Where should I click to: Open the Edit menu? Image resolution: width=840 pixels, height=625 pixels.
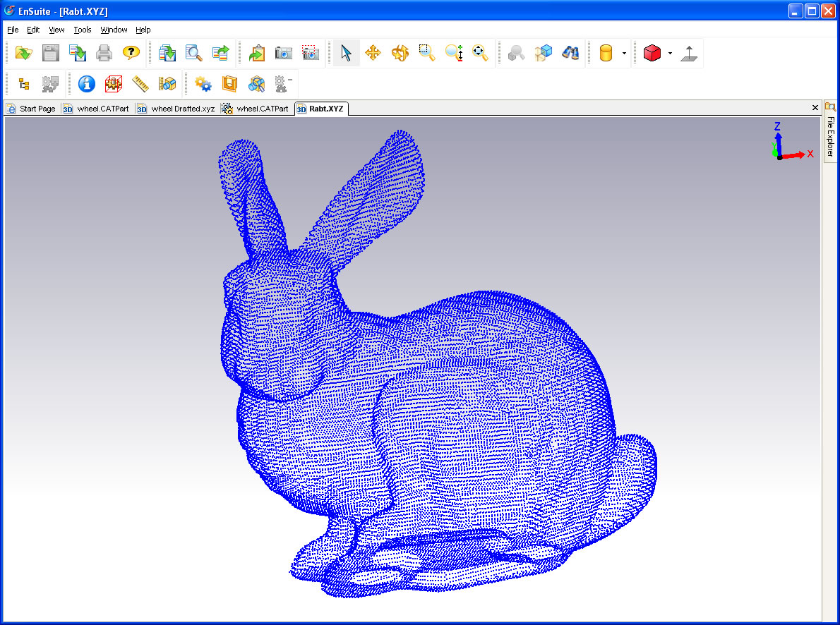[x=33, y=30]
